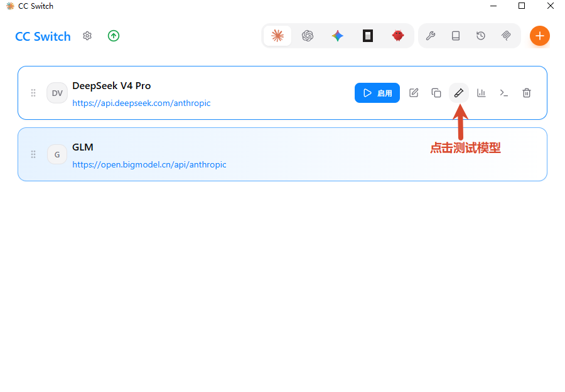
Task: Enable the DeepSeek V4 Pro provider
Action: (377, 93)
